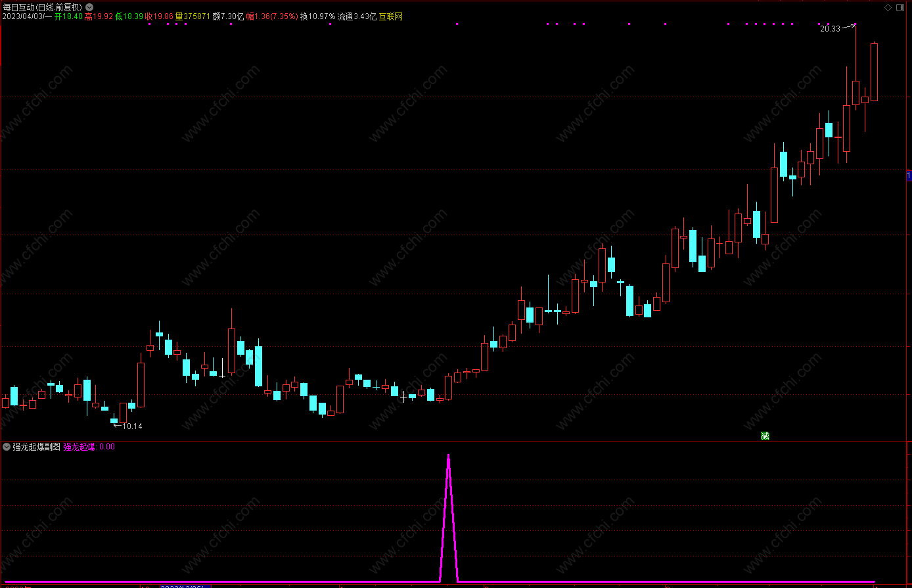Click the turnover rate 换10.97%

[x=317, y=16]
